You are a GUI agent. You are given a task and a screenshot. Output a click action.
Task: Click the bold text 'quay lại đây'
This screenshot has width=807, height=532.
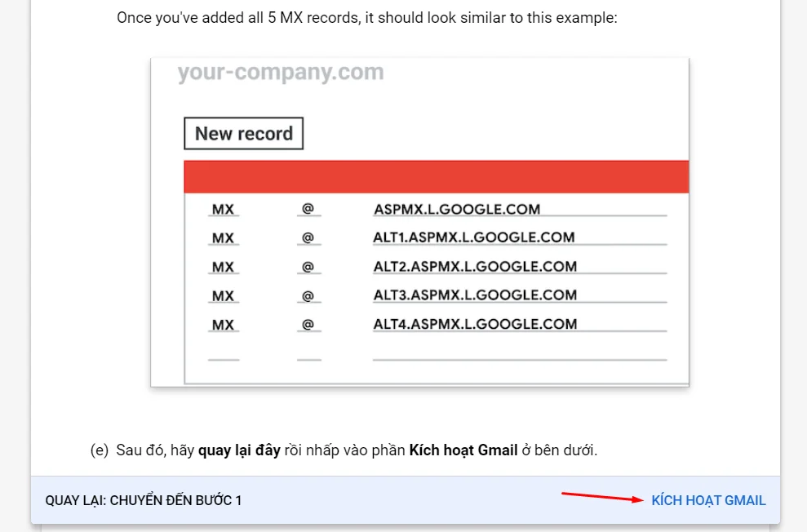tap(239, 450)
